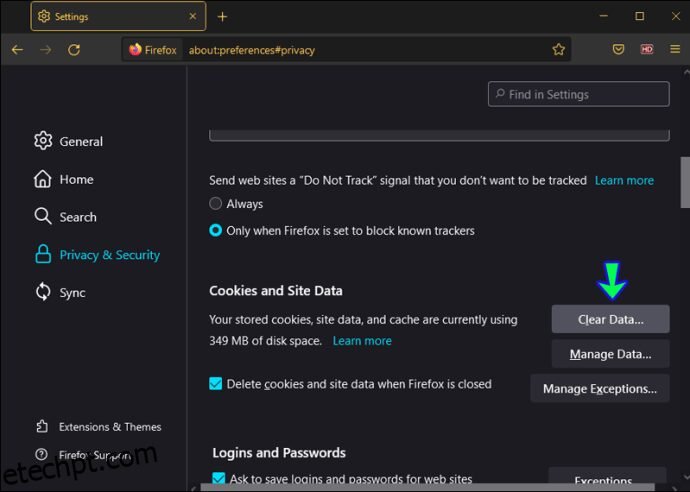
Task: Open Firefox Support link
Action: [84, 455]
